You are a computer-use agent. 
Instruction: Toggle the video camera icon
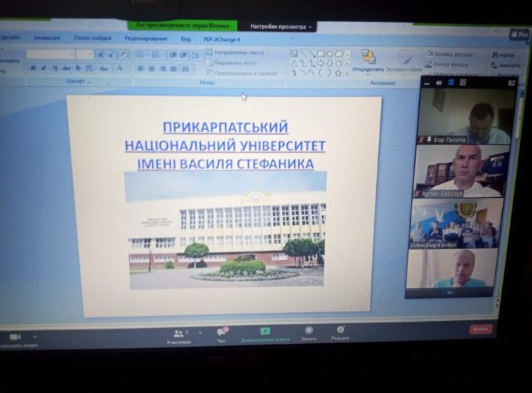click(15, 337)
